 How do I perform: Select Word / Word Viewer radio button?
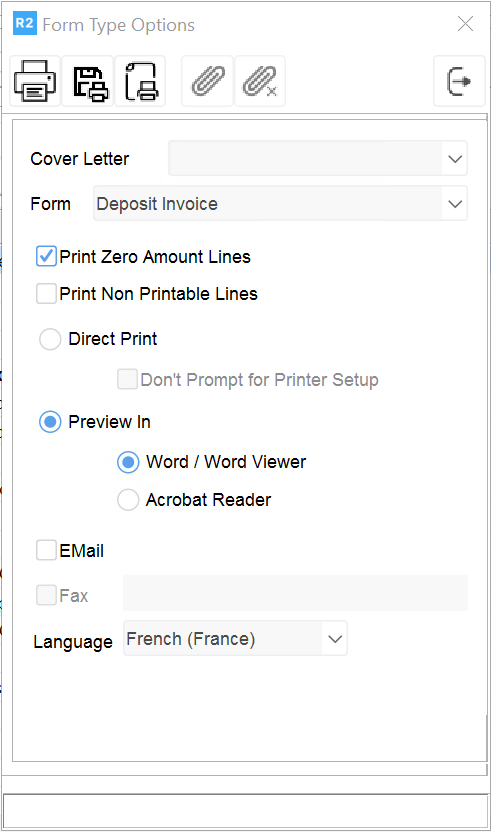coord(128,462)
